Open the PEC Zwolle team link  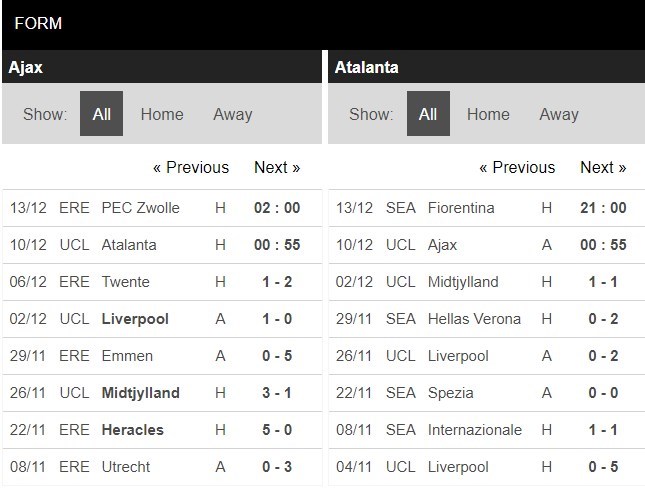tap(141, 208)
